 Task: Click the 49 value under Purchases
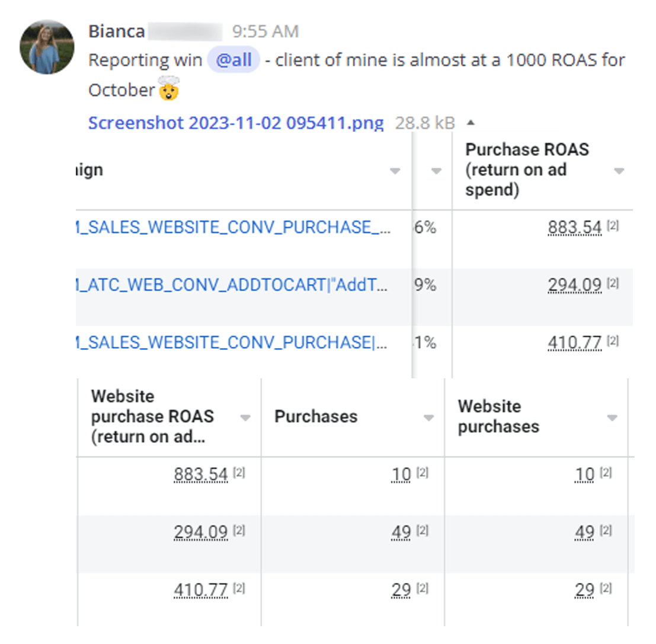401,532
